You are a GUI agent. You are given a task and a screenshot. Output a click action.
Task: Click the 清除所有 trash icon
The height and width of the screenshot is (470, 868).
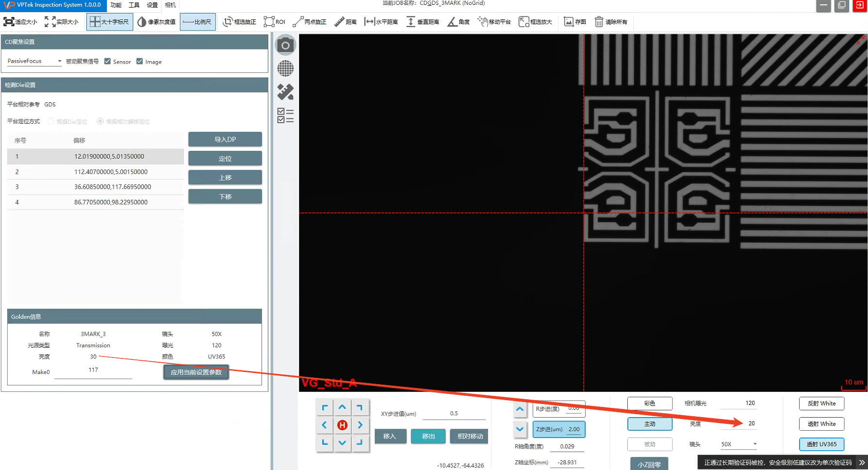tap(599, 22)
